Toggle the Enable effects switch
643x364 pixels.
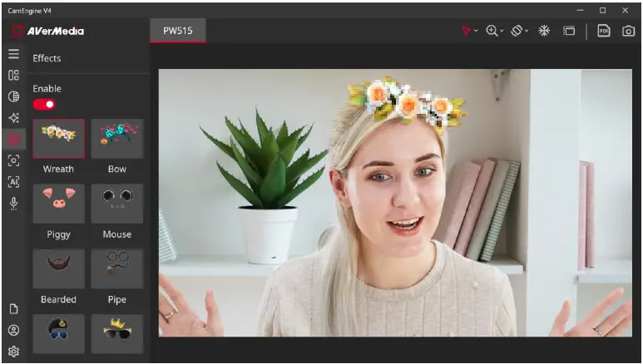click(x=44, y=105)
